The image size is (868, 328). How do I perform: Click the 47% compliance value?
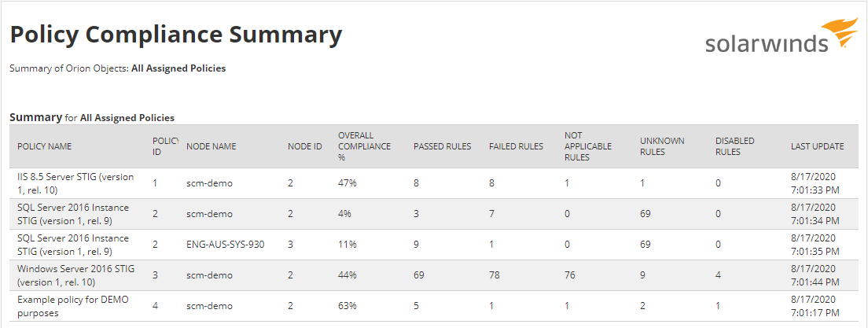pos(347,183)
